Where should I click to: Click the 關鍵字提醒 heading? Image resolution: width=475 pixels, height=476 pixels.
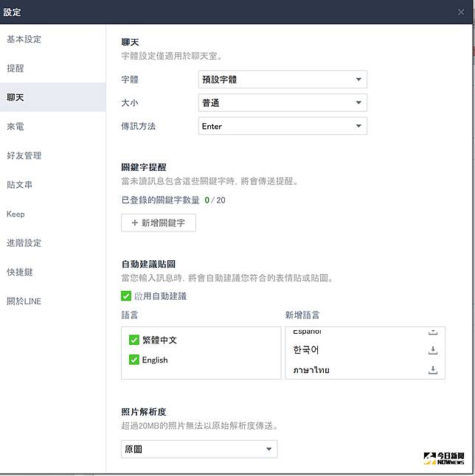(x=144, y=167)
